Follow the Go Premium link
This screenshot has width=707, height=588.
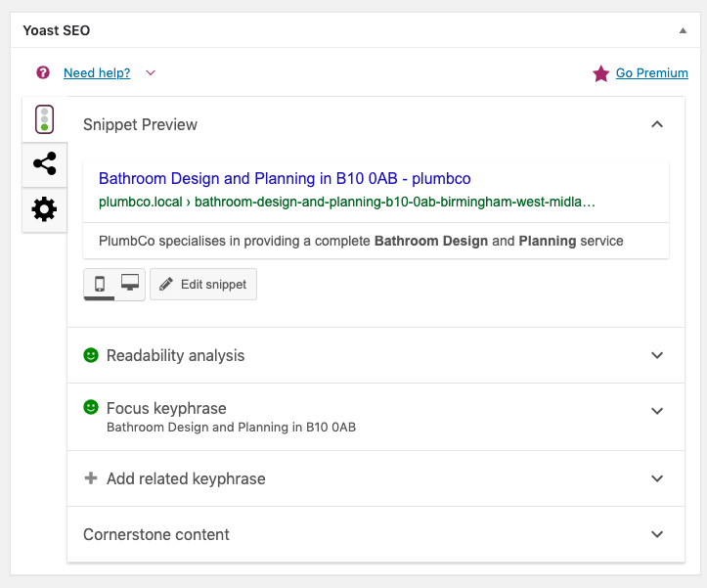click(651, 72)
